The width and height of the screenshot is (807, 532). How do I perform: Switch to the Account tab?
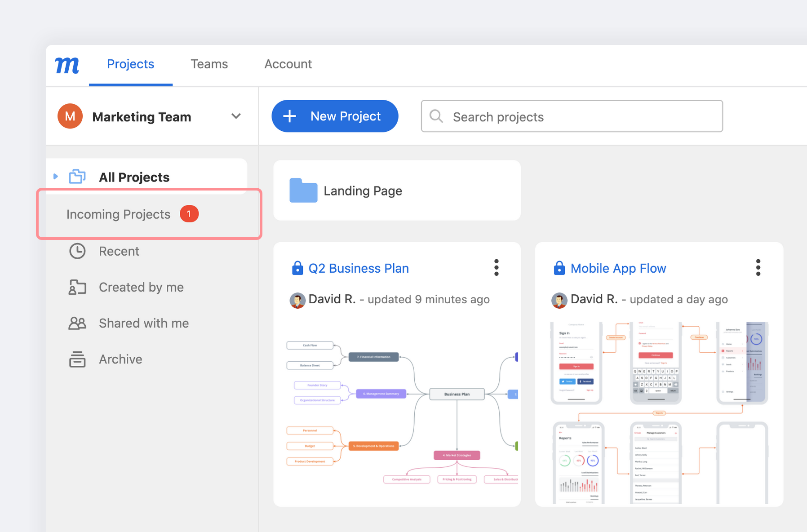tap(288, 64)
